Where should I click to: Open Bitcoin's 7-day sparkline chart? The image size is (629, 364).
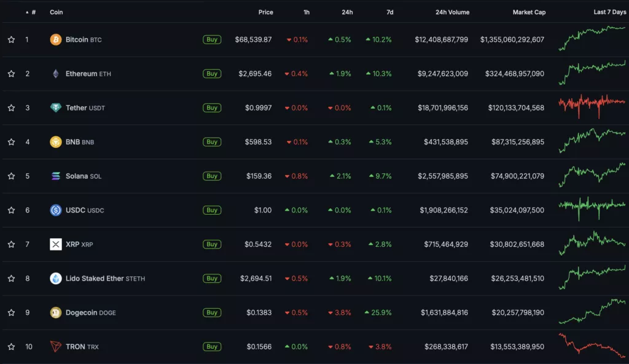[x=592, y=39]
